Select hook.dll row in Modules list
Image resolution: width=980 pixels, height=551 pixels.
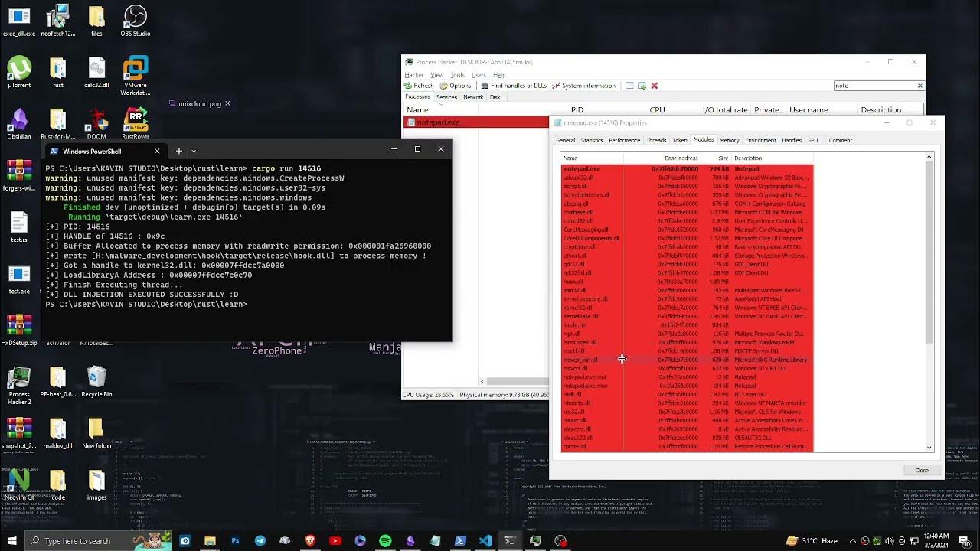click(687, 282)
